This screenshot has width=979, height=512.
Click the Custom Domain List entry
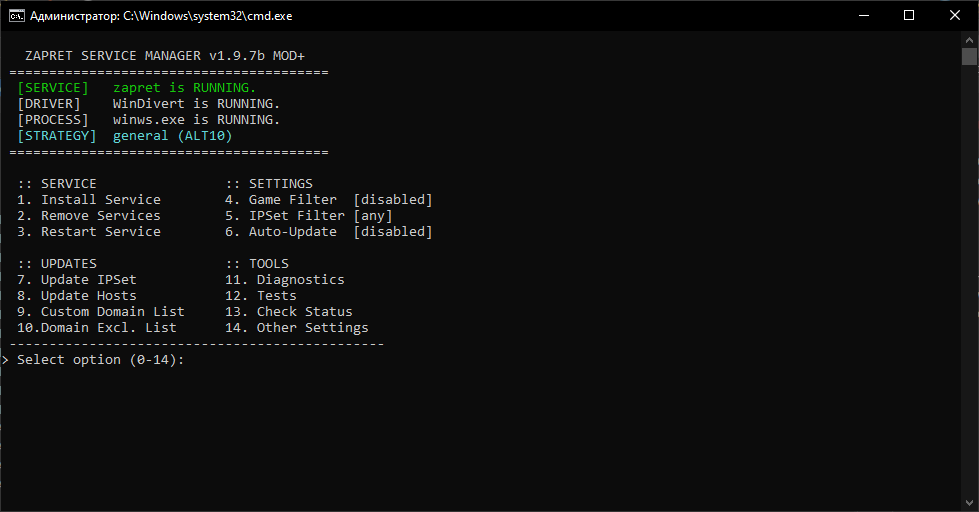click(112, 312)
